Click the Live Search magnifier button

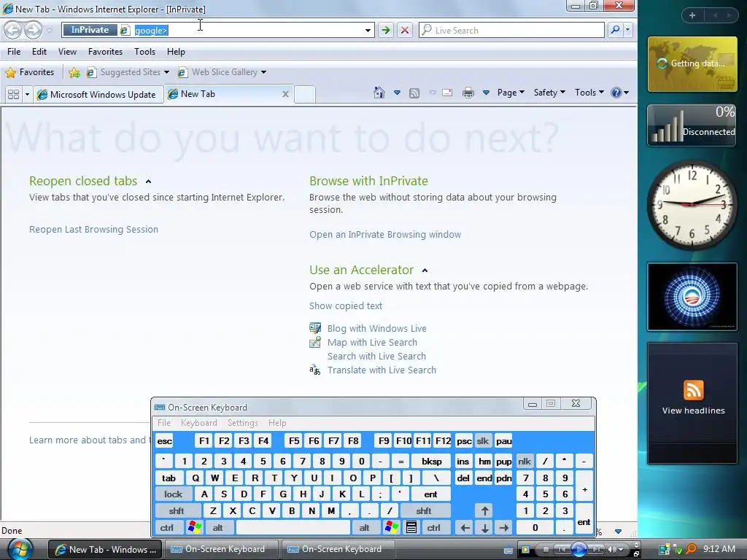615,31
